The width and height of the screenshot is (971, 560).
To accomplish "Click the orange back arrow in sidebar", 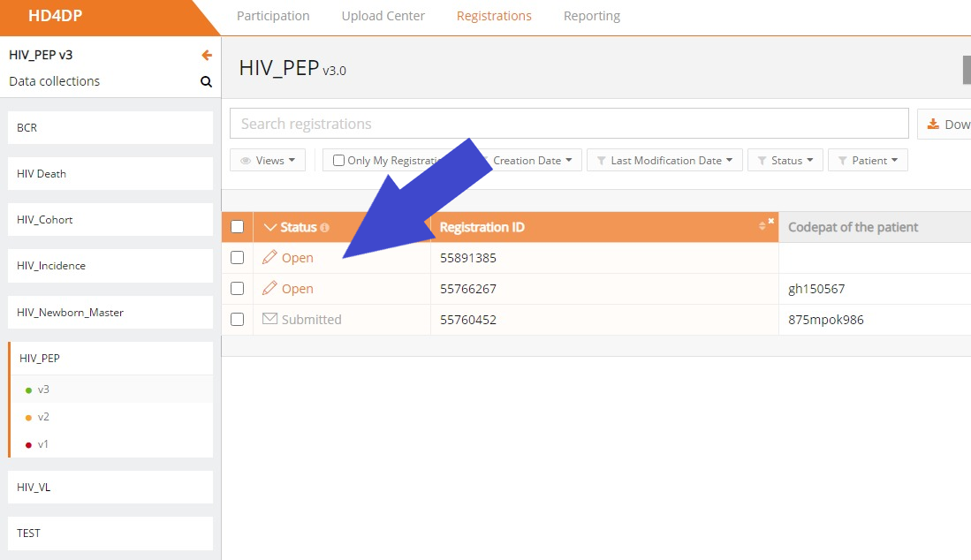I will point(207,55).
